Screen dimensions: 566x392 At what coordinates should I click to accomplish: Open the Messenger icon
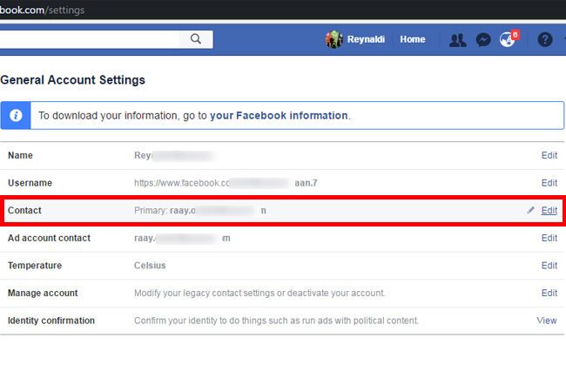pos(483,40)
